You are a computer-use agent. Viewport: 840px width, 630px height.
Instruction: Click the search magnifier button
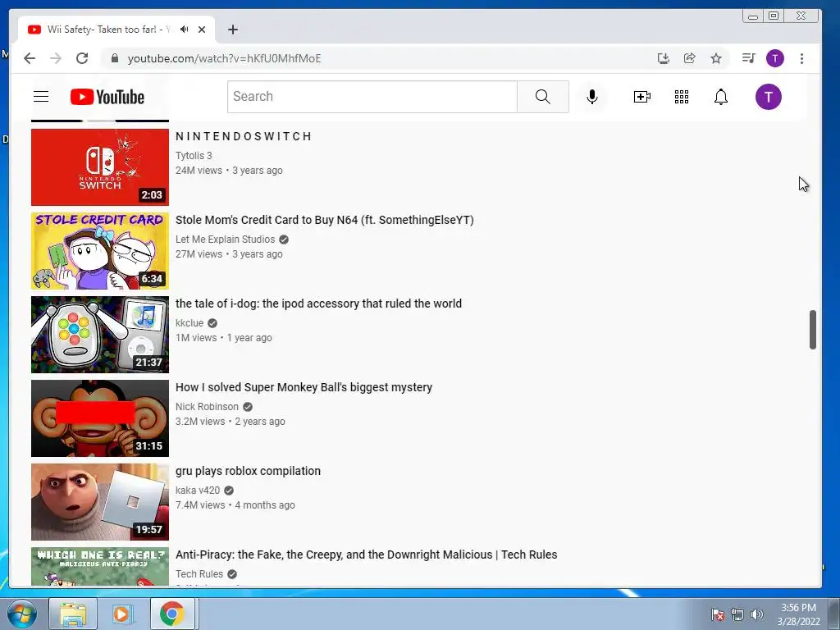[543, 97]
